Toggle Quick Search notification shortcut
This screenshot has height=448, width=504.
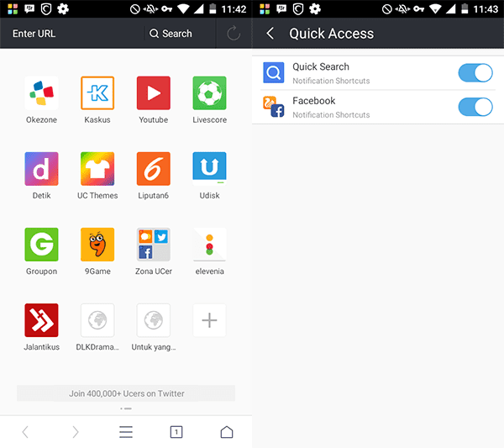tap(475, 73)
